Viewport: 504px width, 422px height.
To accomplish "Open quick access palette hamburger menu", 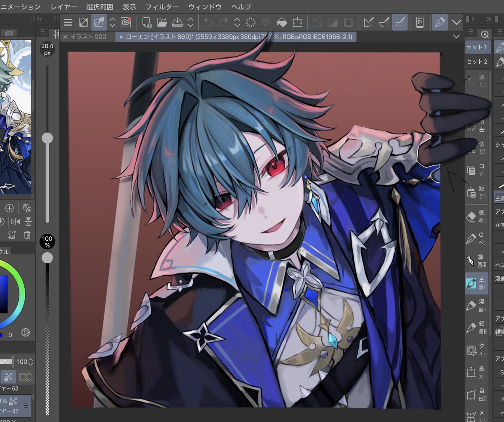I will [x=471, y=32].
